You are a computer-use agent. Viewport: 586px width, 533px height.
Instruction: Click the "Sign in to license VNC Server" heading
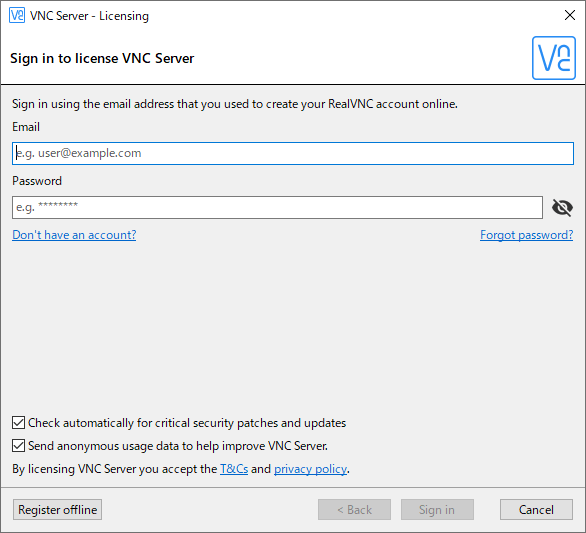(102, 58)
